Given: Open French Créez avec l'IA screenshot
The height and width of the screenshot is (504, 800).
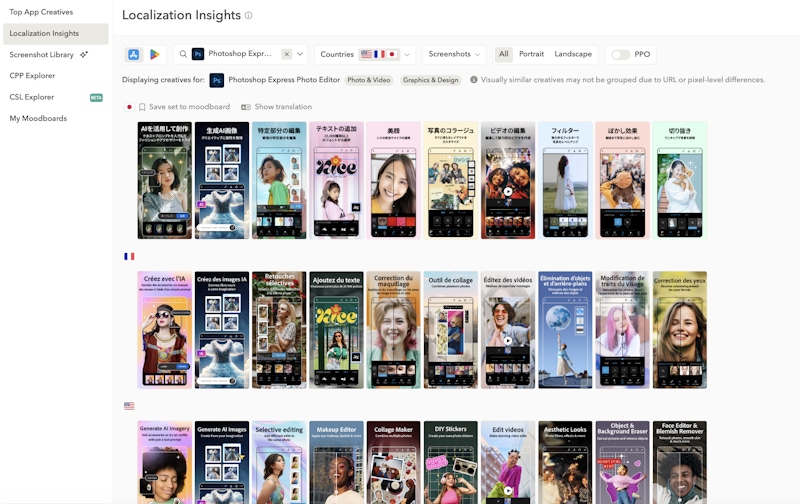Looking at the screenshot, I should [x=165, y=330].
